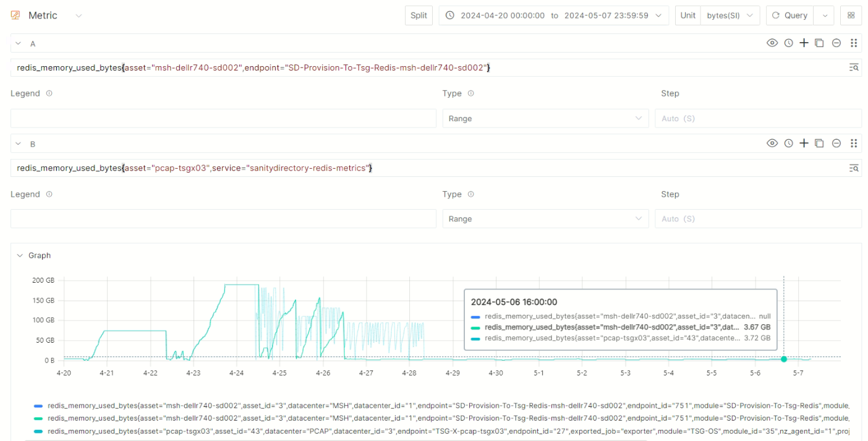Duplicate query B with the copy icon
The image size is (868, 441).
[819, 143]
